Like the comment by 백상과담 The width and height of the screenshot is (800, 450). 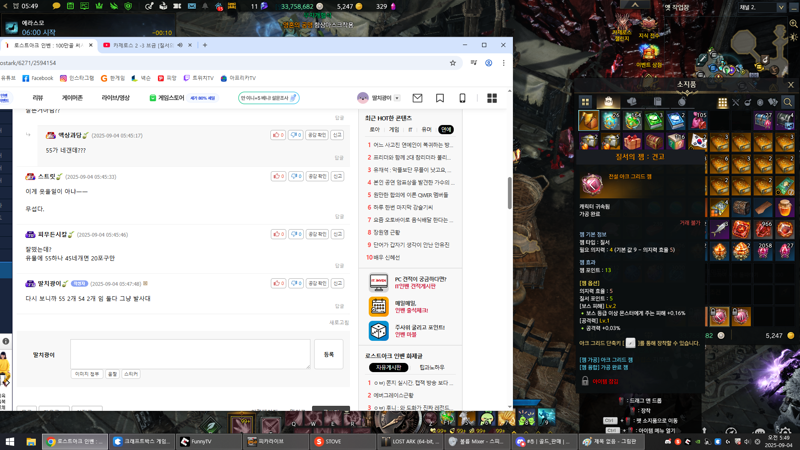278,135
